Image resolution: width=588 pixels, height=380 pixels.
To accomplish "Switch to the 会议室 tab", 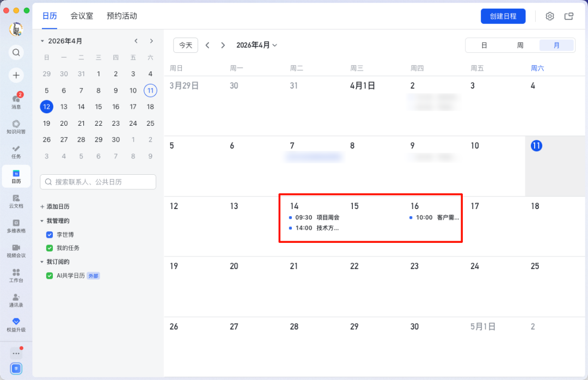I will tap(81, 16).
